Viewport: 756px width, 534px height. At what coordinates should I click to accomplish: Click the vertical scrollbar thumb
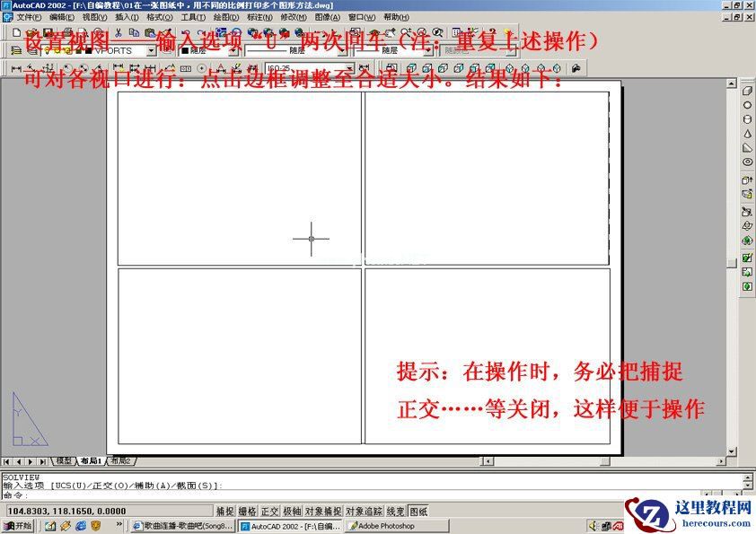point(732,263)
